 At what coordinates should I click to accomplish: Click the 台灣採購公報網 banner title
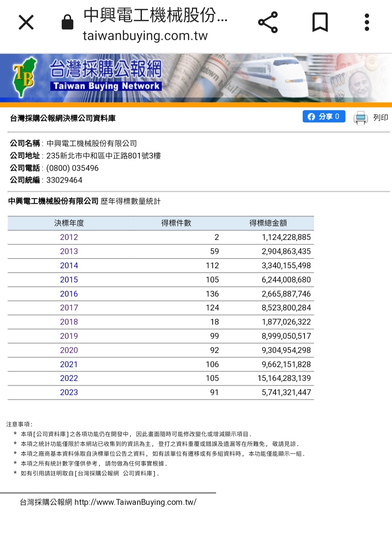click(x=106, y=69)
